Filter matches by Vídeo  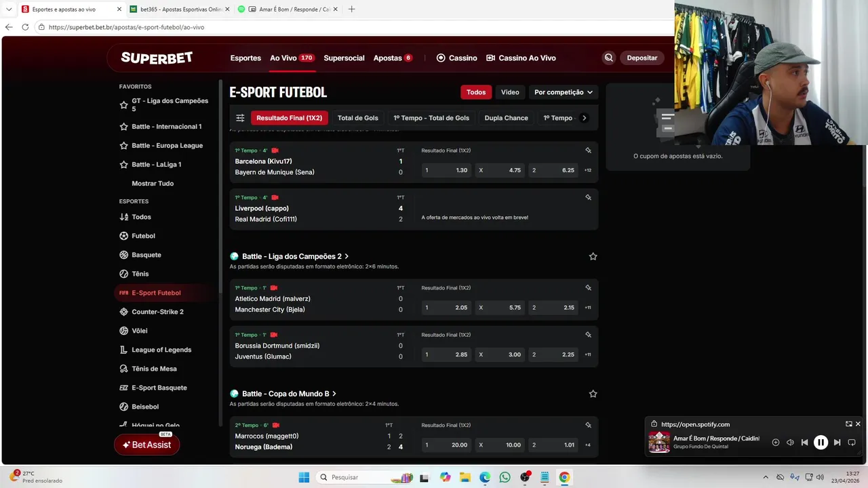pos(510,92)
